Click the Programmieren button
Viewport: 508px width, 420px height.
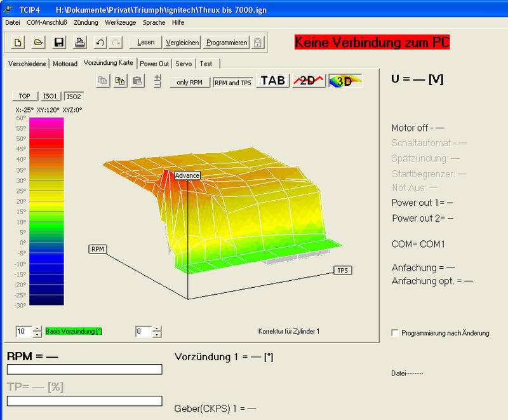227,43
